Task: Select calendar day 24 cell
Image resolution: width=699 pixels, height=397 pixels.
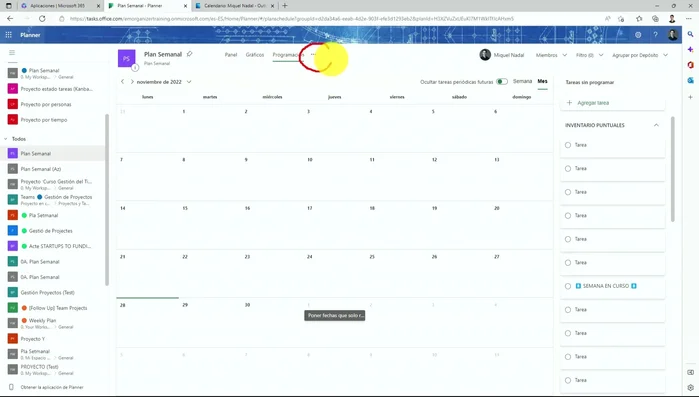Action: 335,274
